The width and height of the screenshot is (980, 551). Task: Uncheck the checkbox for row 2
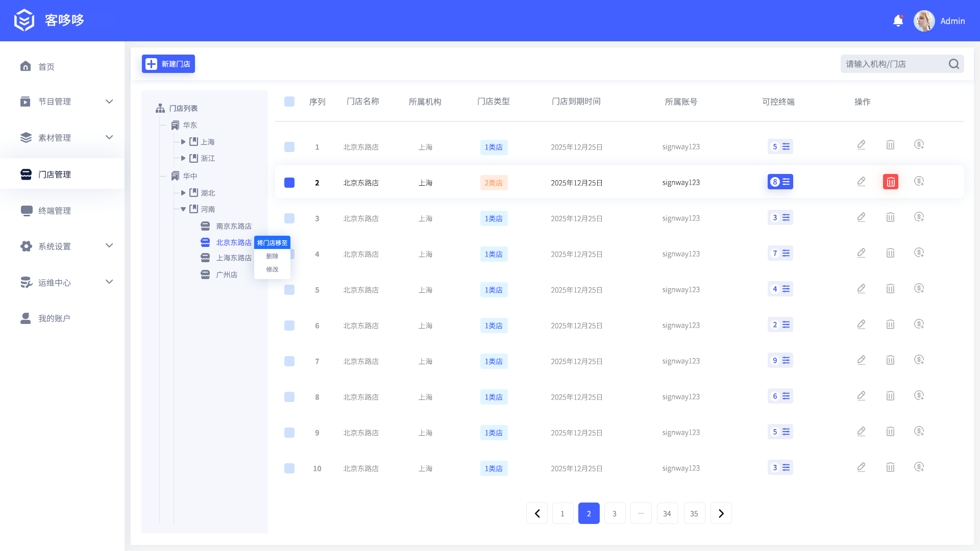pos(289,183)
